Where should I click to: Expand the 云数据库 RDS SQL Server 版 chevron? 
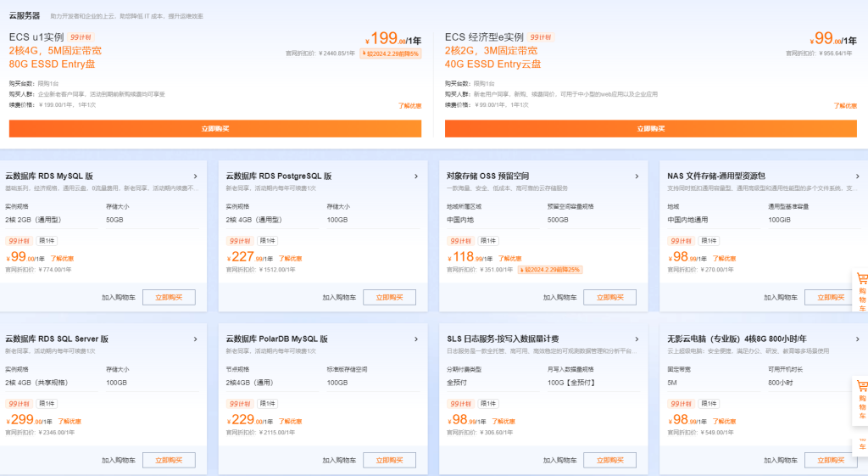(197, 339)
